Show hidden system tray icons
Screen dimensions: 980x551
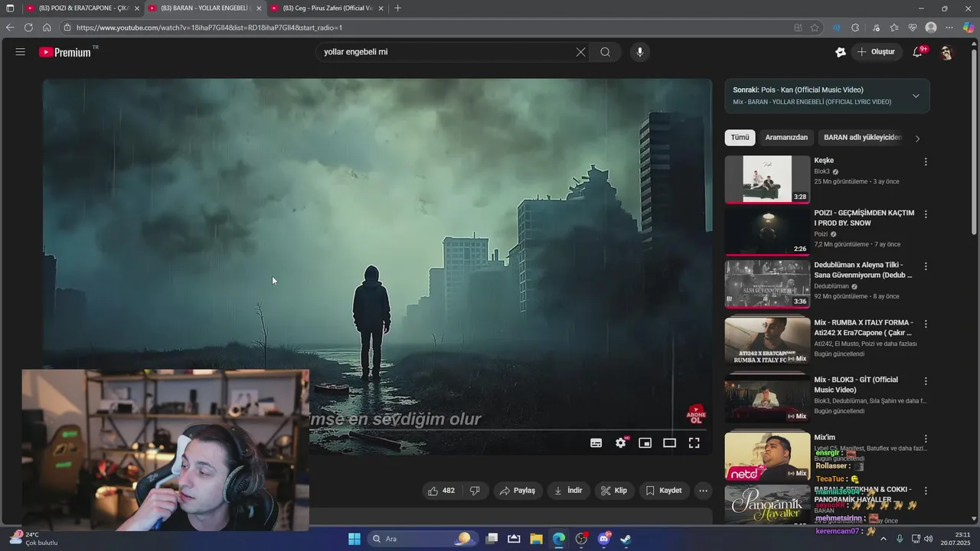883,539
